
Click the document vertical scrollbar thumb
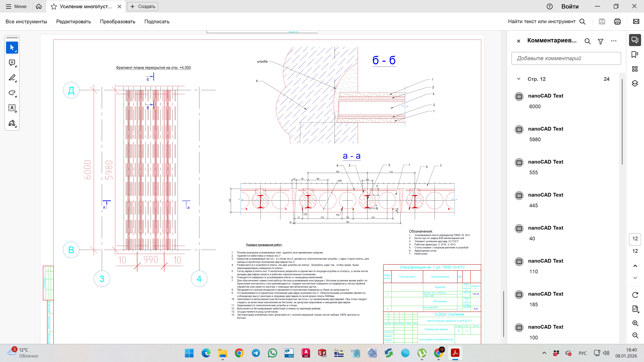click(504, 314)
